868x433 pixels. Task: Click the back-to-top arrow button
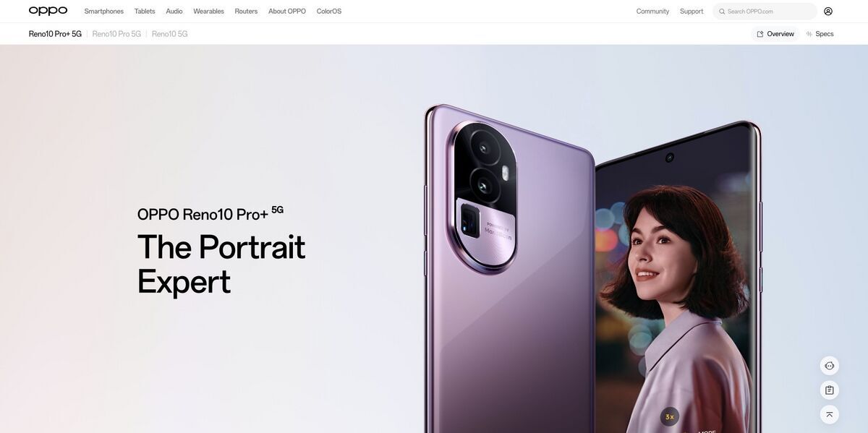point(830,415)
